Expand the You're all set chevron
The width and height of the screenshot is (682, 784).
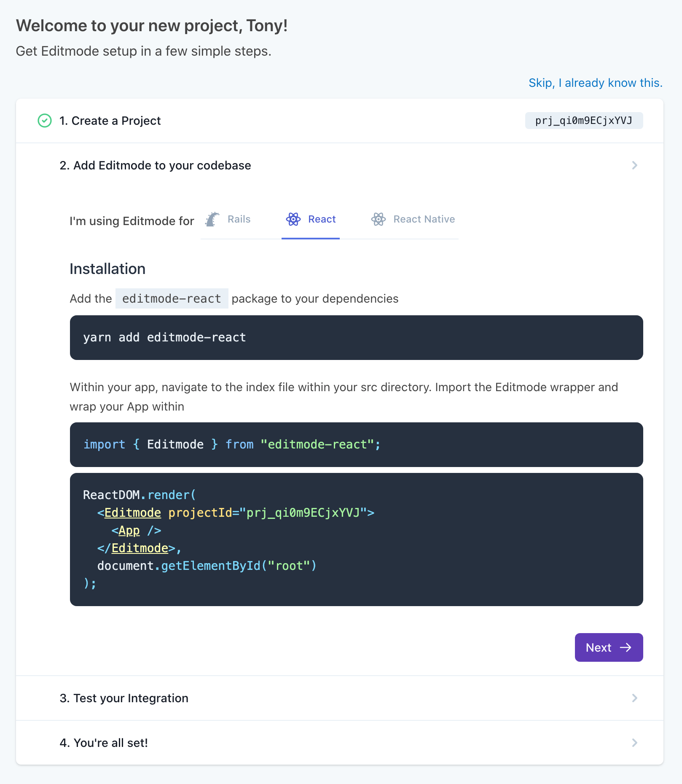click(x=634, y=743)
